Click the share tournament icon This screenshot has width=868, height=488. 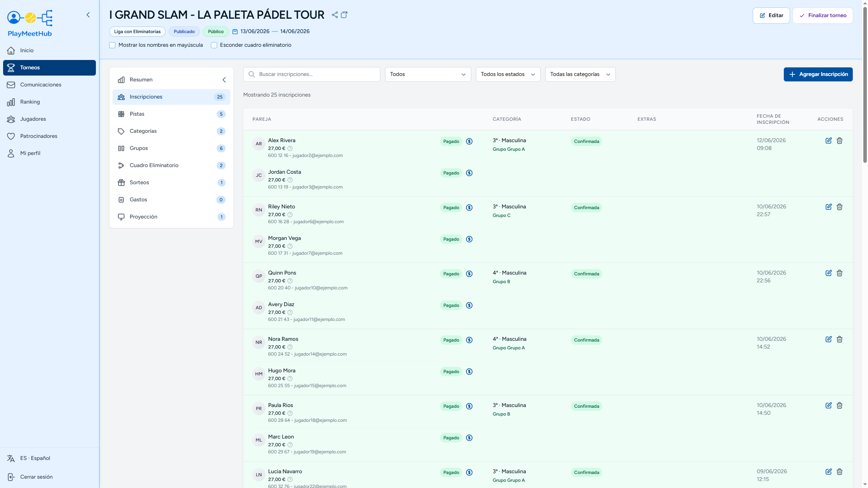pos(335,15)
